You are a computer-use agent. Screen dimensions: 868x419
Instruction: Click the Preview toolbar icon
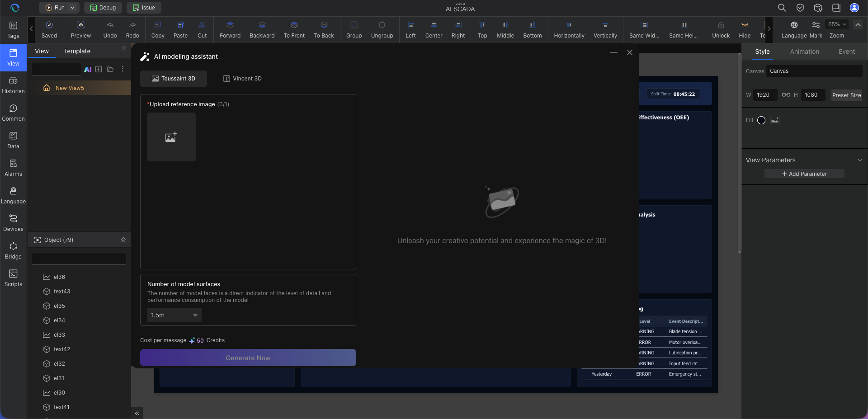[x=80, y=30]
